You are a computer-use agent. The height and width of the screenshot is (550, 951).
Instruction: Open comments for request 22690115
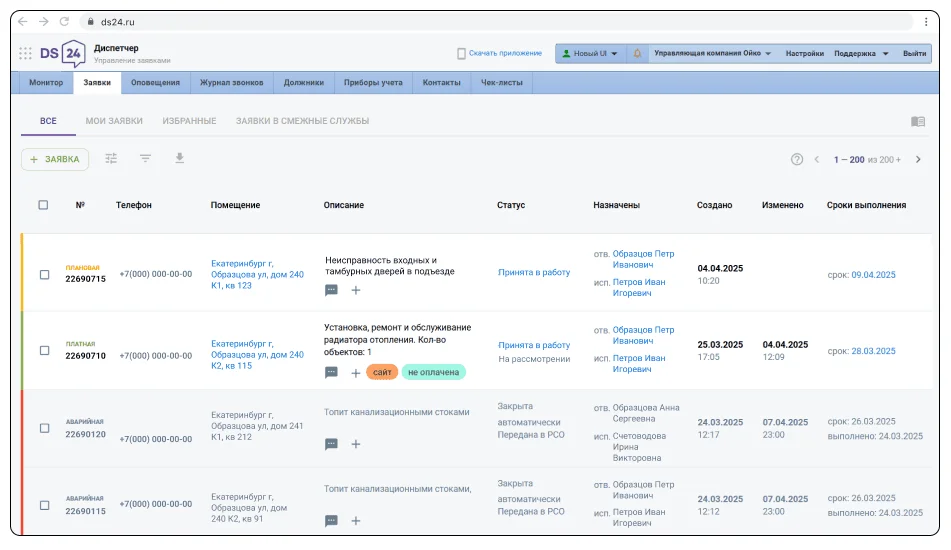[331, 520]
